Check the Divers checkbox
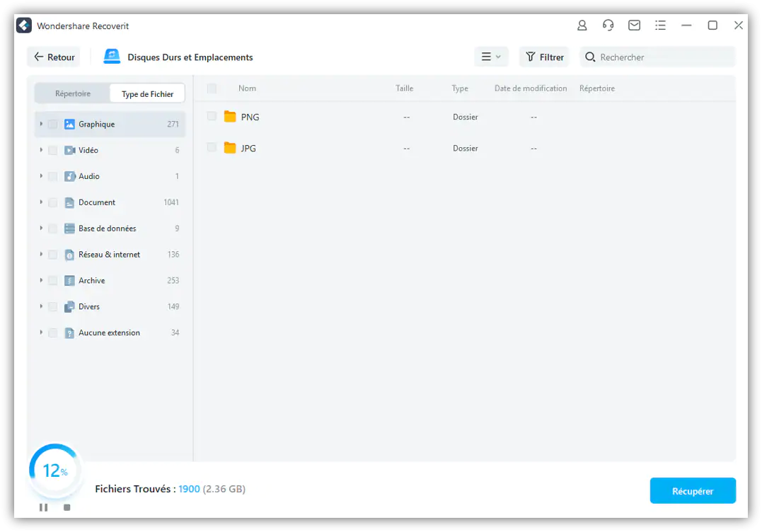The image size is (762, 532). click(53, 306)
